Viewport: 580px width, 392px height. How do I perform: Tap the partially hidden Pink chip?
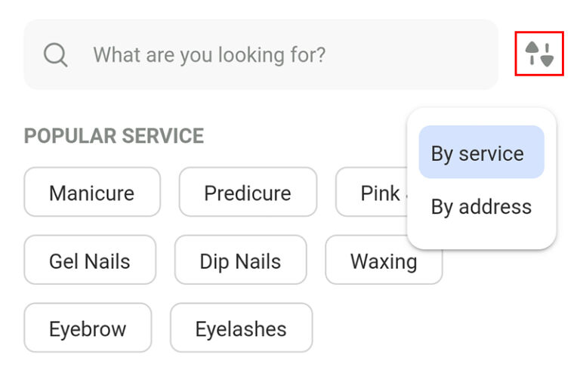point(372,192)
